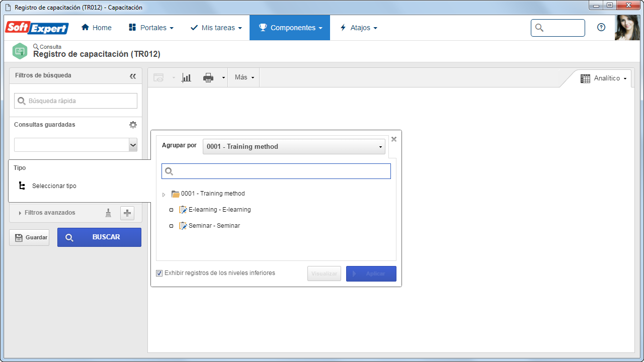Collapse the Filtros de búsqueda panel

click(133, 76)
